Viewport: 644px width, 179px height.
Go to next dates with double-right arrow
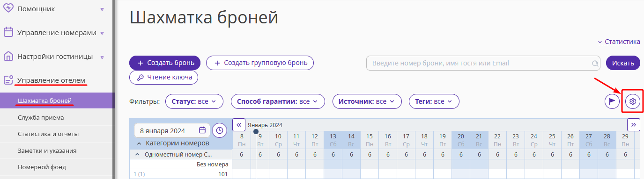[634, 125]
